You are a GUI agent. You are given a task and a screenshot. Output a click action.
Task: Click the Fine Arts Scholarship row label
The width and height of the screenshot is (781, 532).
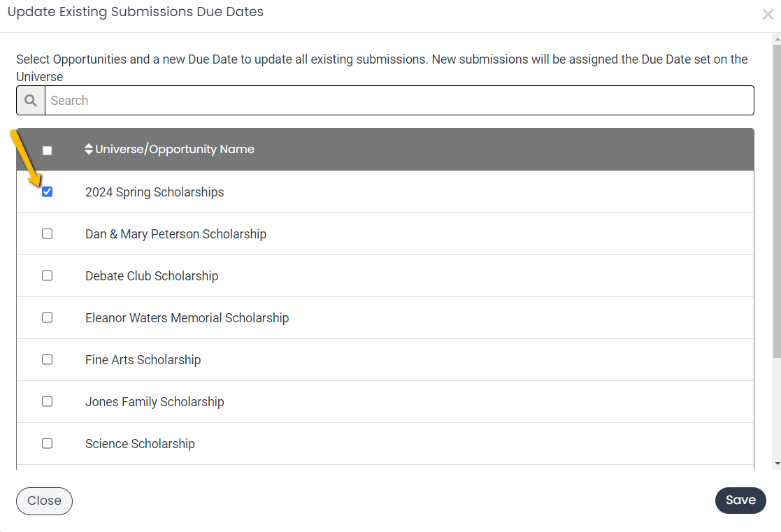143,359
